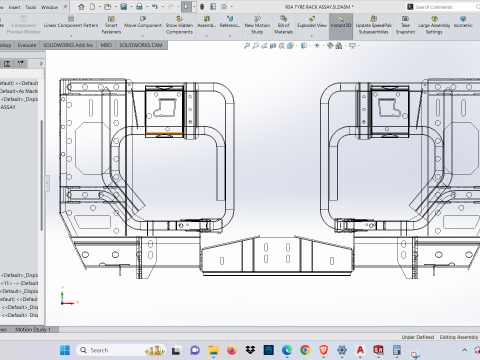Screen dimensions: 480x360
Task: Open File Properties icon
Action: tap(213, 7)
